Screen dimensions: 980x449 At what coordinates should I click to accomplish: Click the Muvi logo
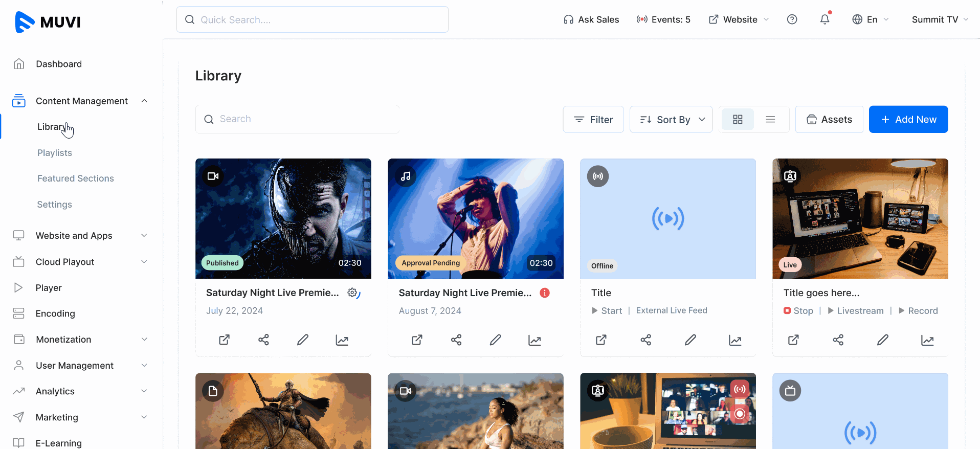pos(48,22)
